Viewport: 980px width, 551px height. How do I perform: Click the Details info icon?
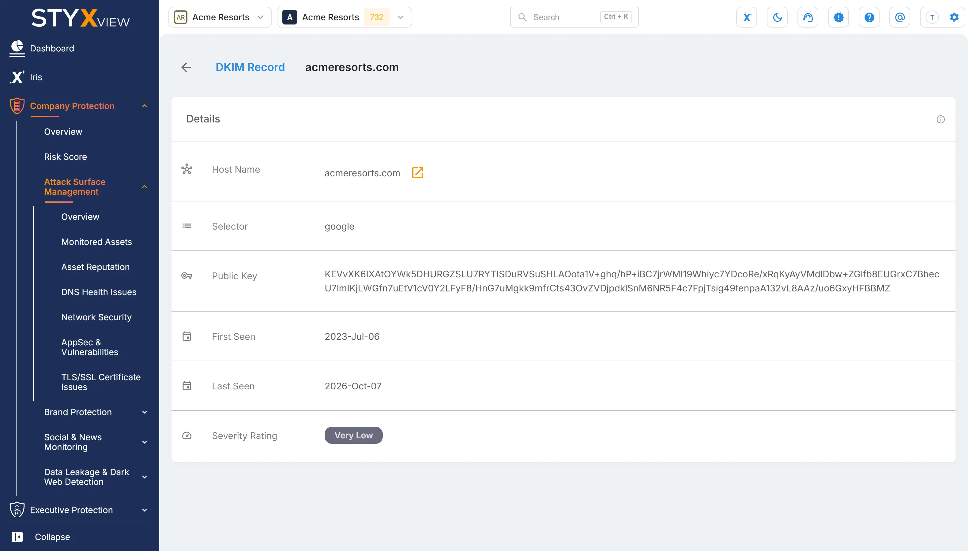coord(940,119)
